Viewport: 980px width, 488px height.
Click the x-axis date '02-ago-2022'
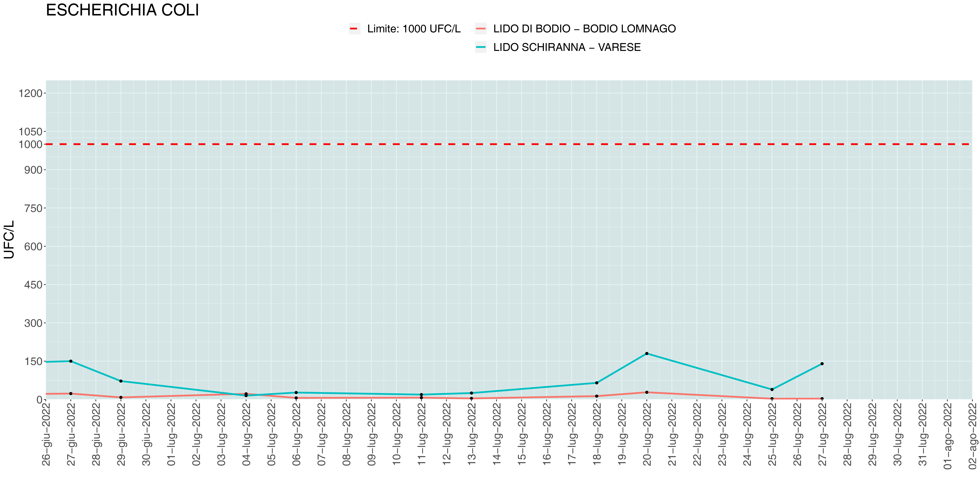pos(972,436)
